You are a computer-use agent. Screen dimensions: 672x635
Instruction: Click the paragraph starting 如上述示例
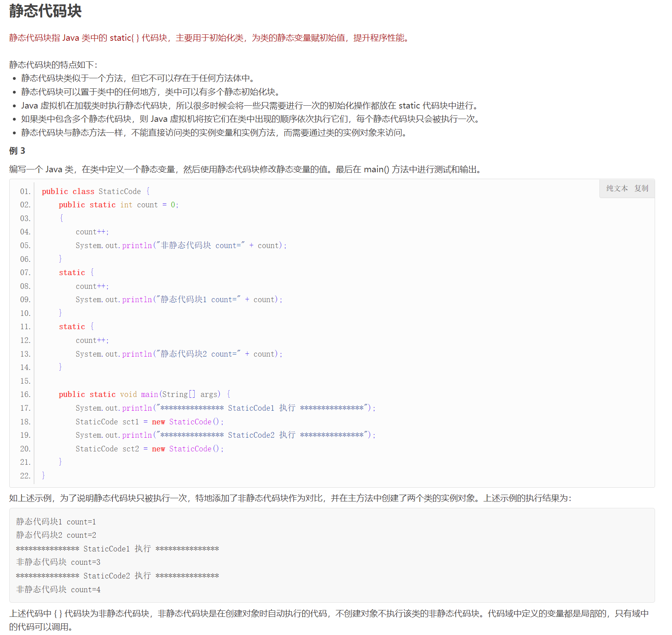tap(290, 498)
